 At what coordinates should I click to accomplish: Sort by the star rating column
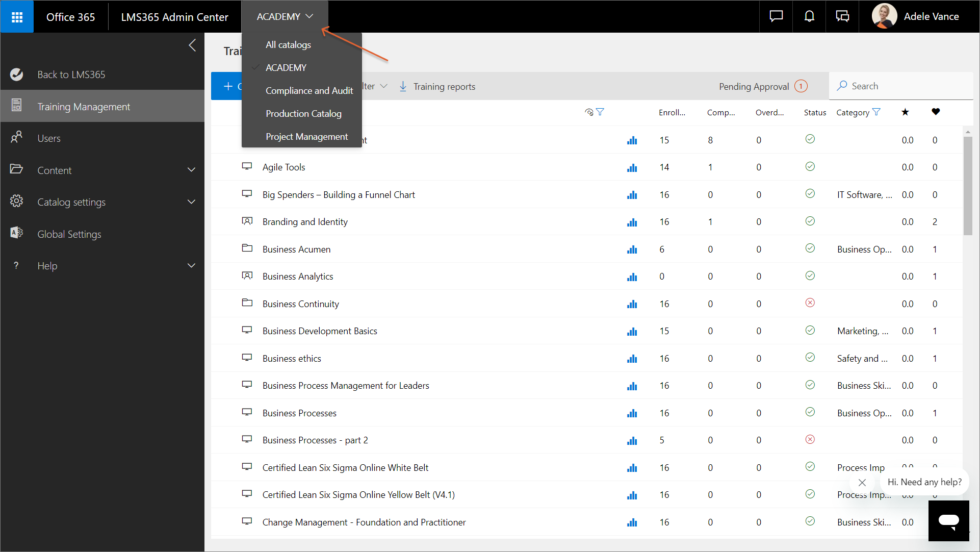905,112
